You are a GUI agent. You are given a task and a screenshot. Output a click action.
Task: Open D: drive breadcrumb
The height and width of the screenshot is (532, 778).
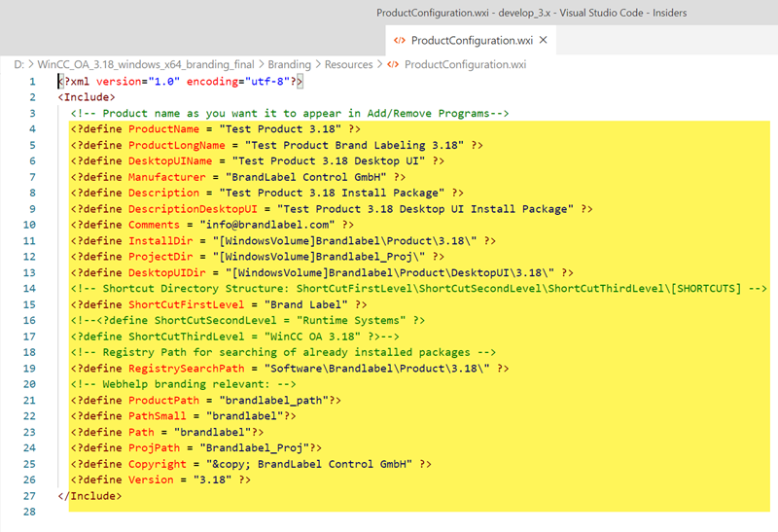tap(18, 64)
